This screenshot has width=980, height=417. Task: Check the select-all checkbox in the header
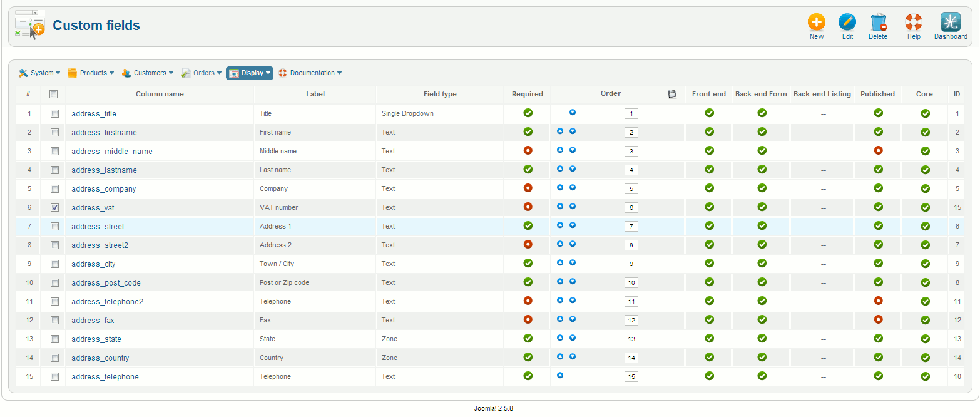(54, 95)
